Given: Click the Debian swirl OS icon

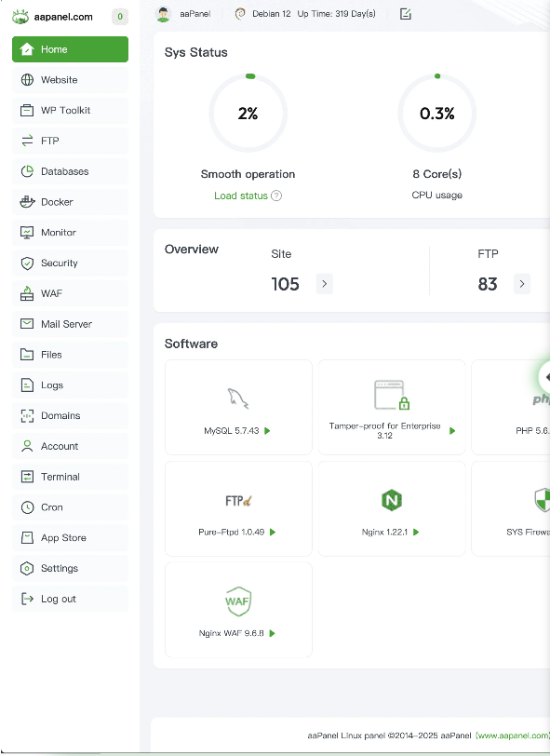Looking at the screenshot, I should point(239,14).
